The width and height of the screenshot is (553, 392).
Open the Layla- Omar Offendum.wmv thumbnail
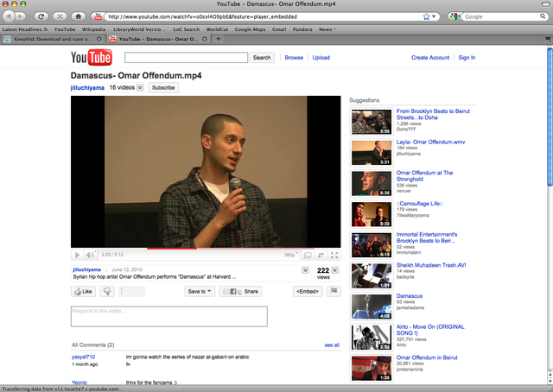372,153
